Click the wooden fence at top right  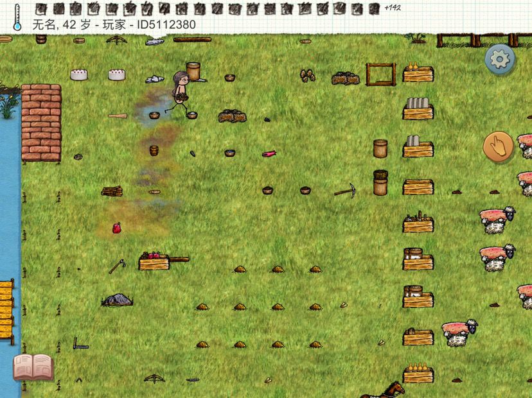tap(484, 40)
